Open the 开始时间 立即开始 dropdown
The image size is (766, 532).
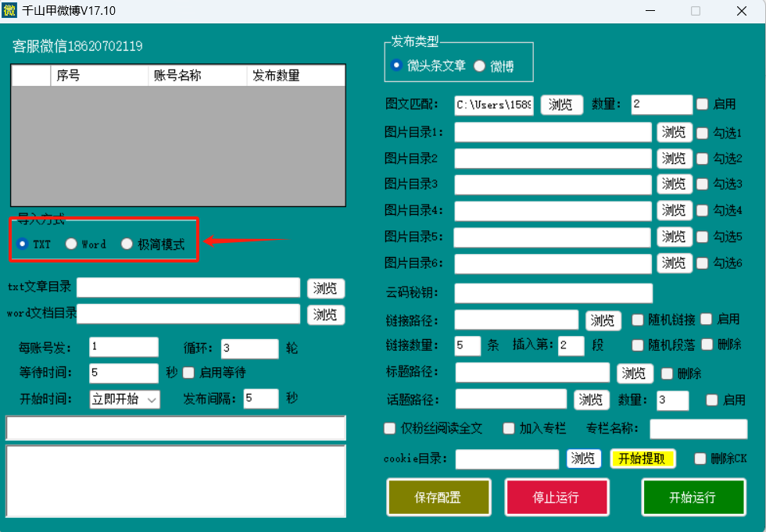tap(124, 399)
